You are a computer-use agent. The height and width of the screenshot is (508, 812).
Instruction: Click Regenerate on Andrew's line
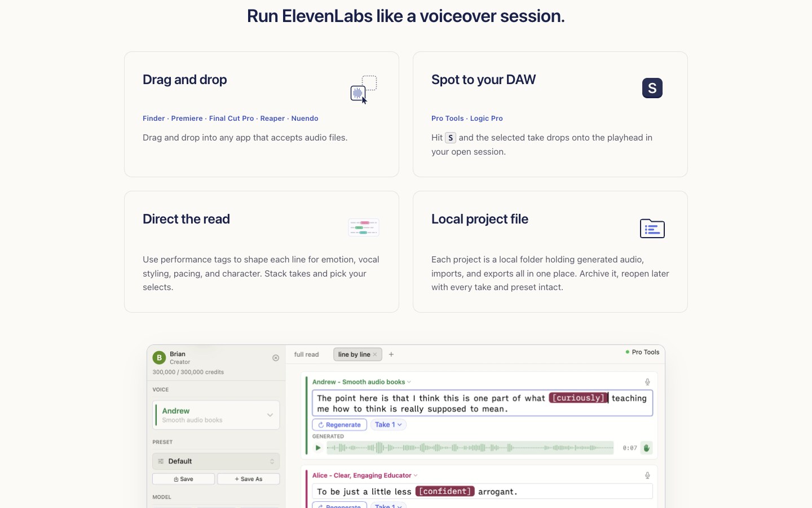339,425
